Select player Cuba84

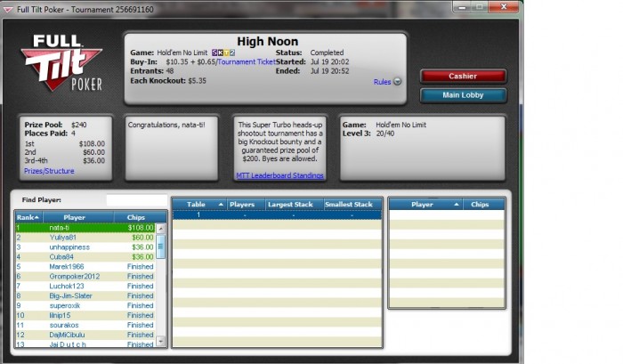click(x=85, y=257)
